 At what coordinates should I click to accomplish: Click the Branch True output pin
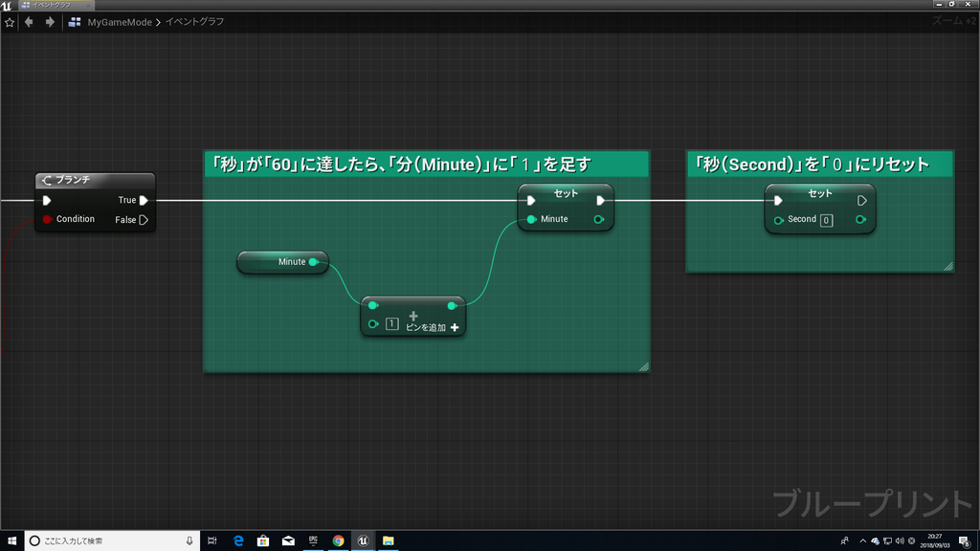pos(144,201)
